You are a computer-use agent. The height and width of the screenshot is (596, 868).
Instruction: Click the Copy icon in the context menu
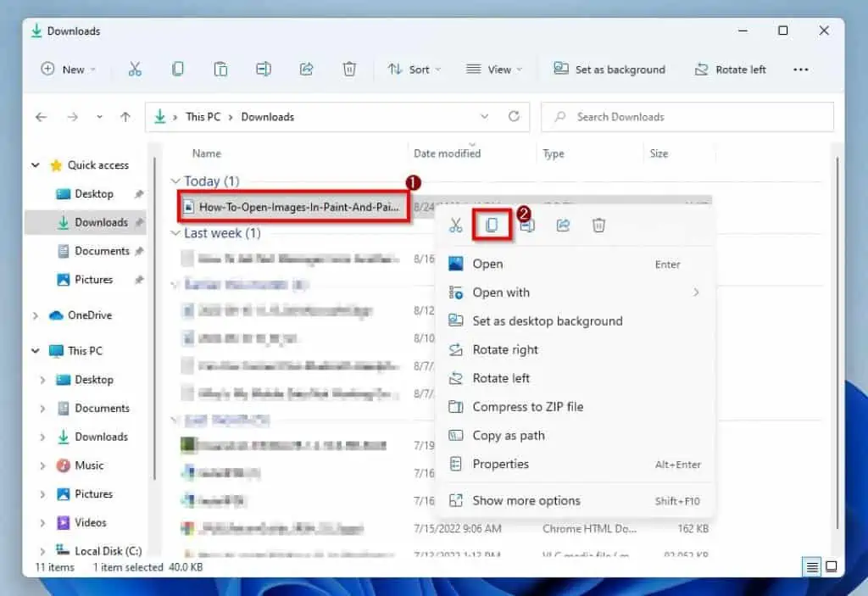tap(491, 225)
